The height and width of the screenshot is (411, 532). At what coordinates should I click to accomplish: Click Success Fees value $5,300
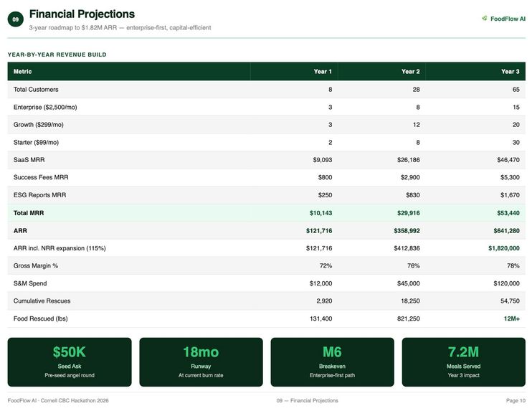[x=510, y=177]
